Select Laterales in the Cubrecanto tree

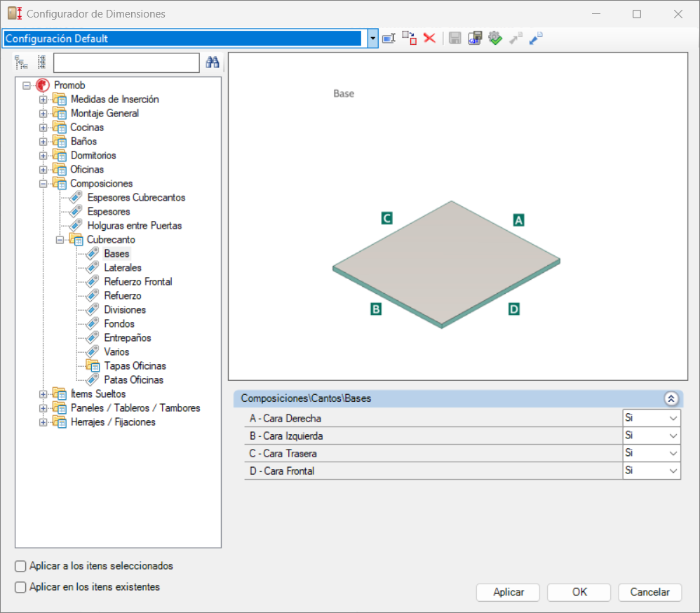[x=123, y=268]
